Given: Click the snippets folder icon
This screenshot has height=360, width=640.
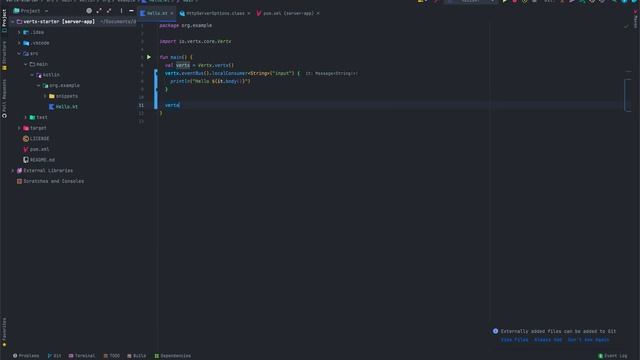Looking at the screenshot, I should coord(52,96).
